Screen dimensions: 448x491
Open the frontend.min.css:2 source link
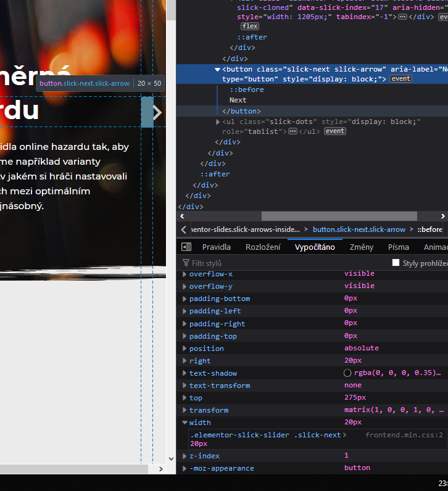click(404, 435)
